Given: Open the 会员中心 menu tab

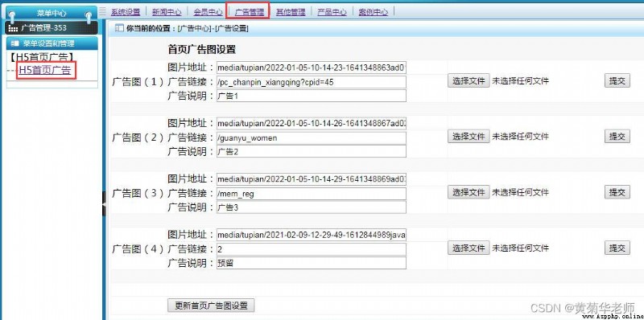Looking at the screenshot, I should (208, 12).
